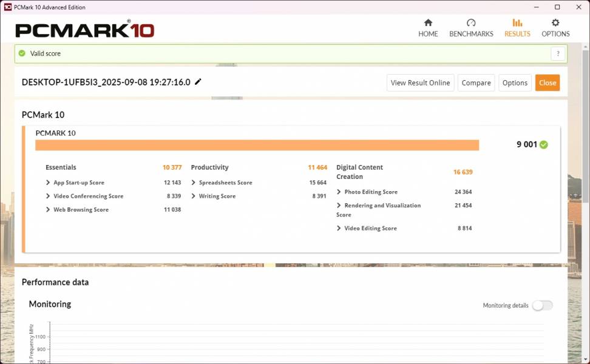Expand Photo Editing Score details
Image resolution: width=590 pixels, height=364 pixels.
(x=339, y=192)
